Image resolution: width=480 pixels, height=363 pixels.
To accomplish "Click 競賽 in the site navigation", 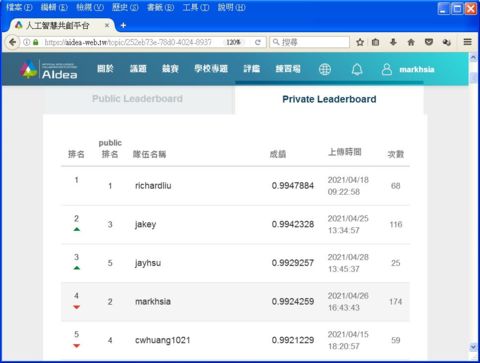I will tap(170, 69).
